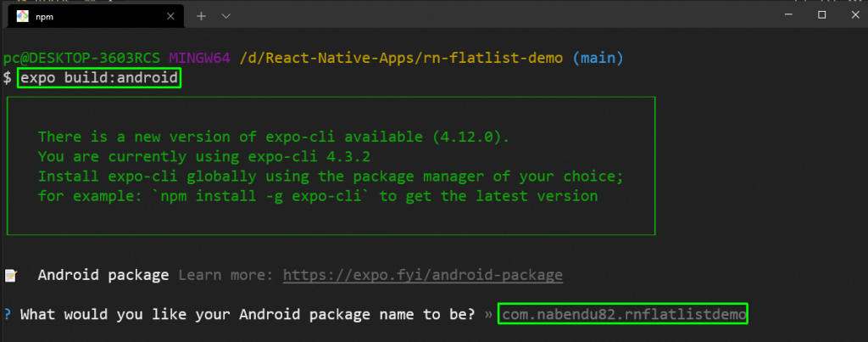Open the expo.fyi/android-package link

coord(423,275)
